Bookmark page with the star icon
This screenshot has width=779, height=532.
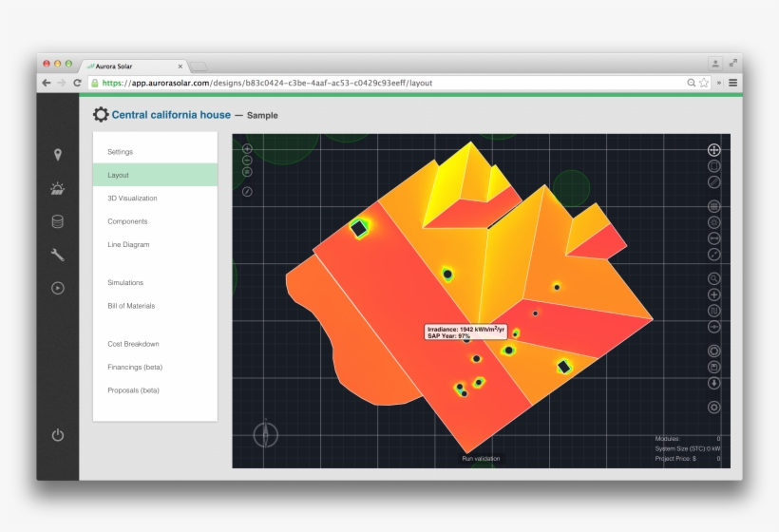point(704,83)
